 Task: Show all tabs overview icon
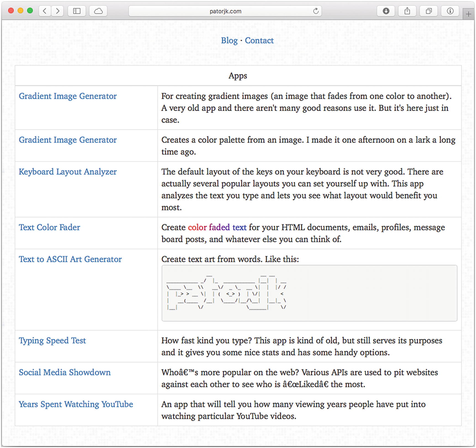pos(429,11)
